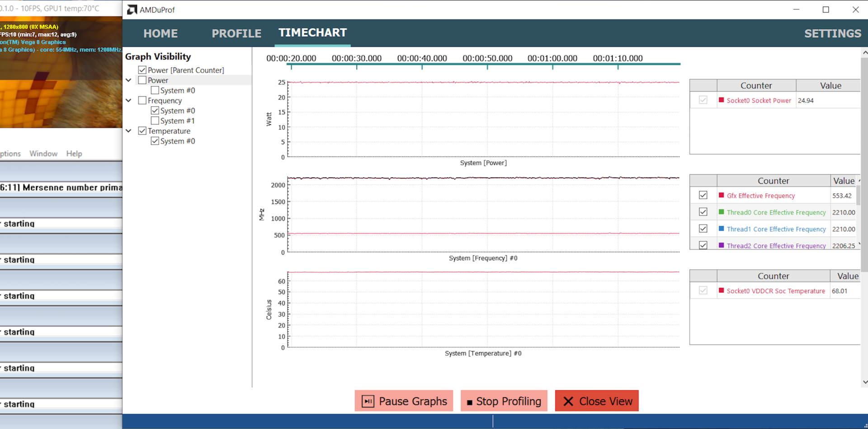Viewport: 868px width, 429px height.
Task: Click the play/pause icon on Pause Graphs
Action: tap(368, 401)
